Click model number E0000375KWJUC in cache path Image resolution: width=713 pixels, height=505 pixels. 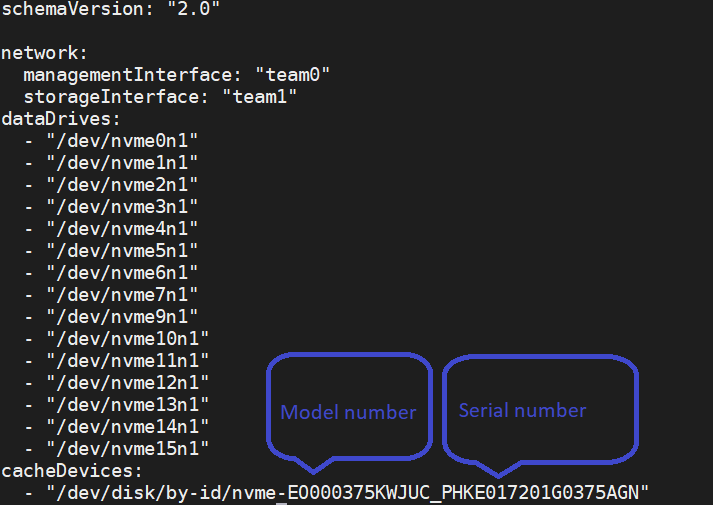357,491
